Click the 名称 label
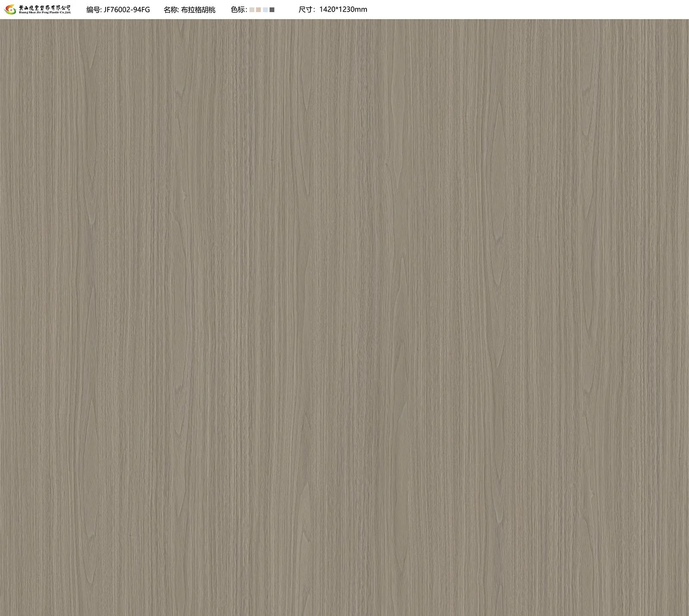The image size is (689, 616). (x=171, y=9)
